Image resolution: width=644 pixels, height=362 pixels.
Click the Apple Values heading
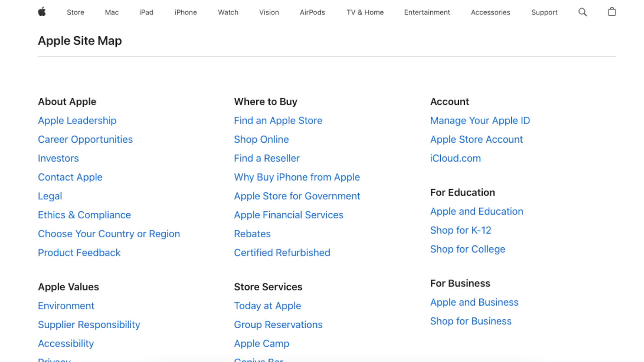pyautogui.click(x=68, y=287)
